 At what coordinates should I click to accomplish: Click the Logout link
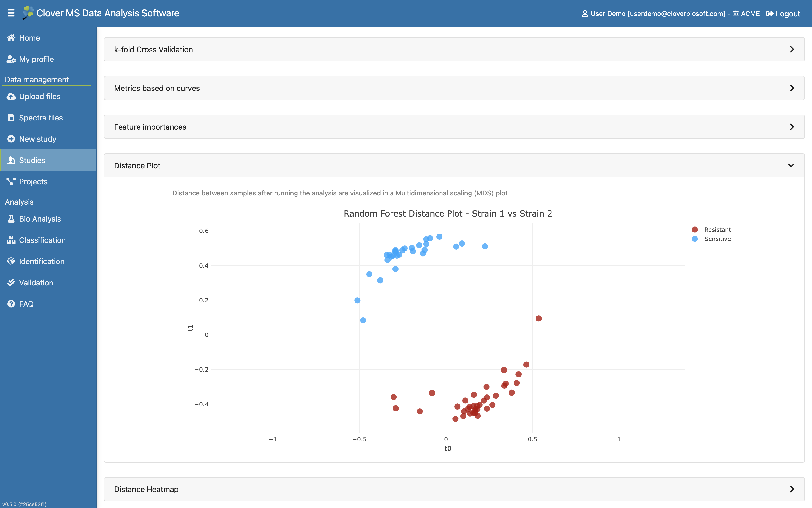[x=783, y=14]
